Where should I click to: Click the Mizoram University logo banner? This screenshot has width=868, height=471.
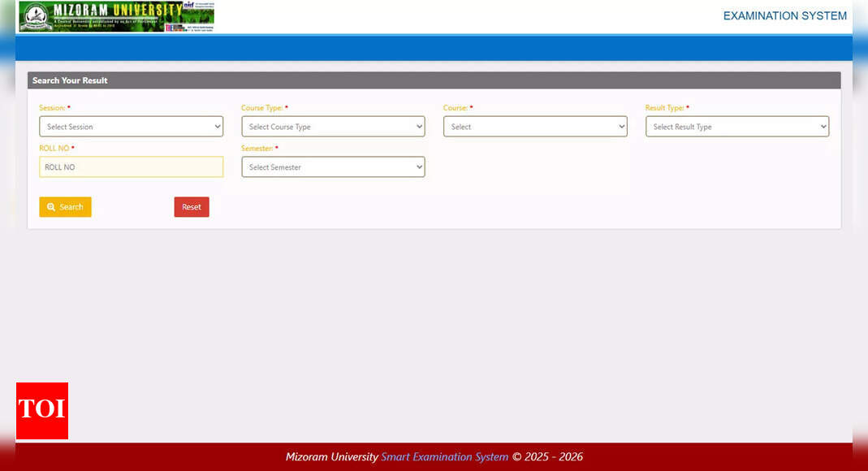pyautogui.click(x=116, y=16)
